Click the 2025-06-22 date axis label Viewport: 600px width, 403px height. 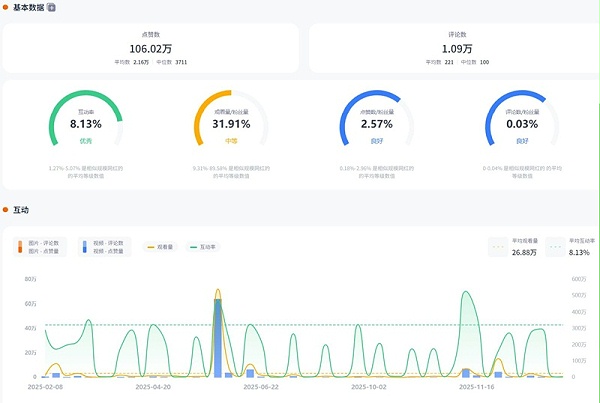pos(261,387)
